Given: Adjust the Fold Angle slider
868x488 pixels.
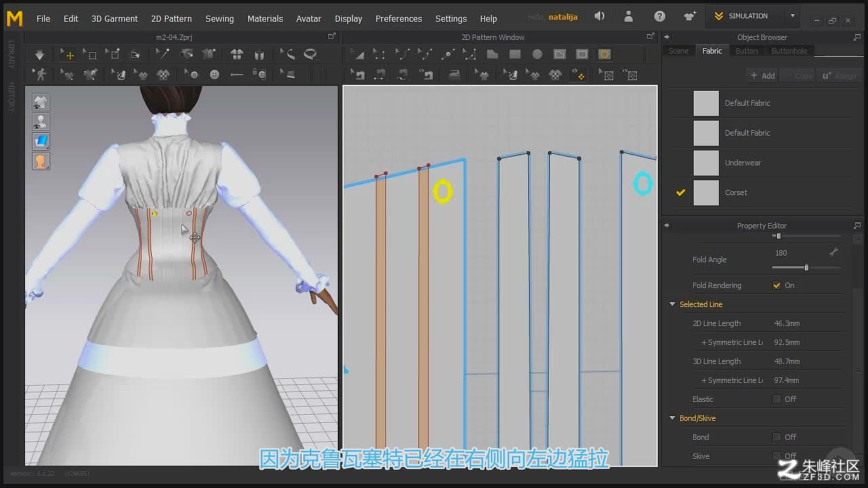Looking at the screenshot, I should point(806,268).
